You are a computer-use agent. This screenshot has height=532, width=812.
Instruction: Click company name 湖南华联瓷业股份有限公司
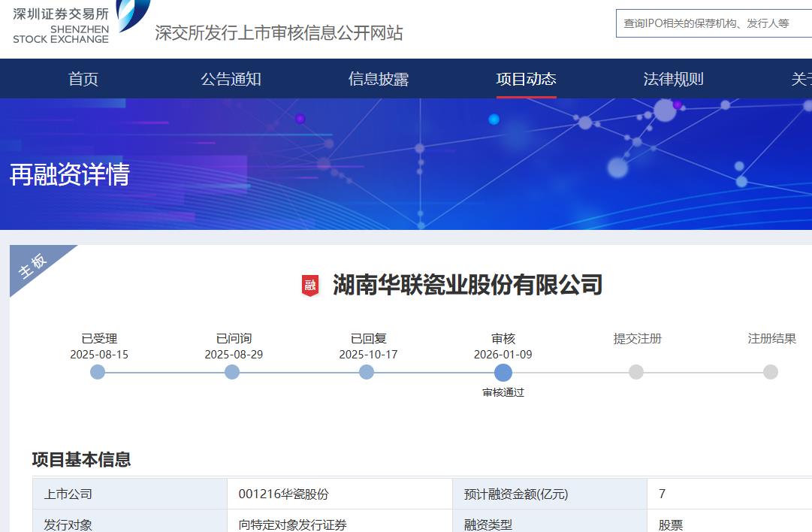point(467,285)
